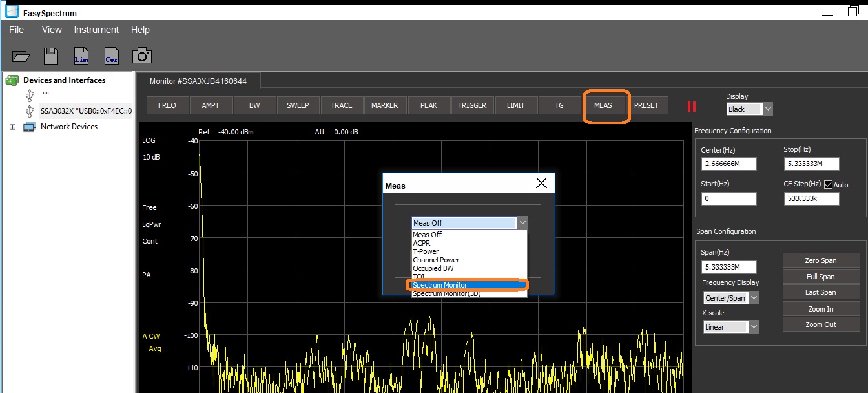
Task: Click the Zoom In button
Action: tap(820, 309)
